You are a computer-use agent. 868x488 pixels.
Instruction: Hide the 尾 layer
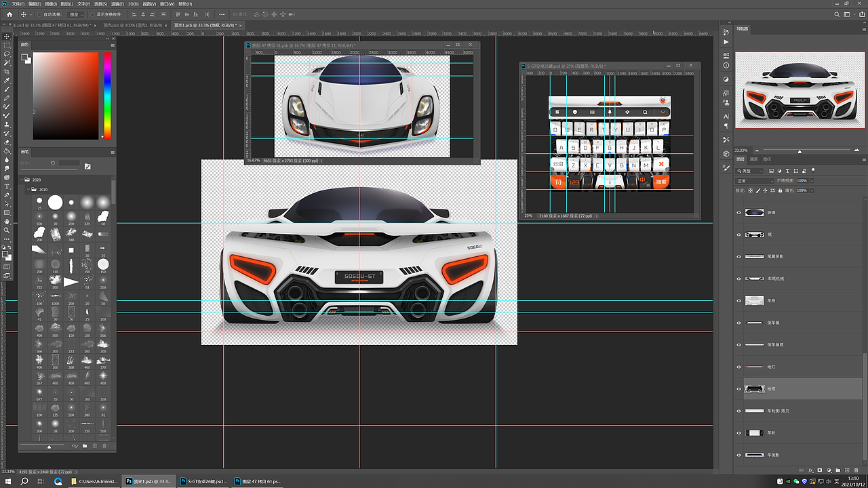coord(739,235)
